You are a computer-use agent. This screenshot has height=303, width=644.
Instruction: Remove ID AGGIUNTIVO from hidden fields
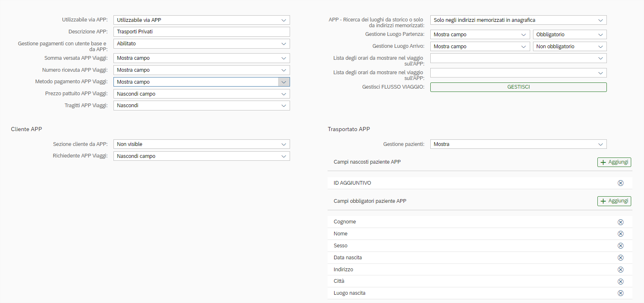[x=620, y=183]
